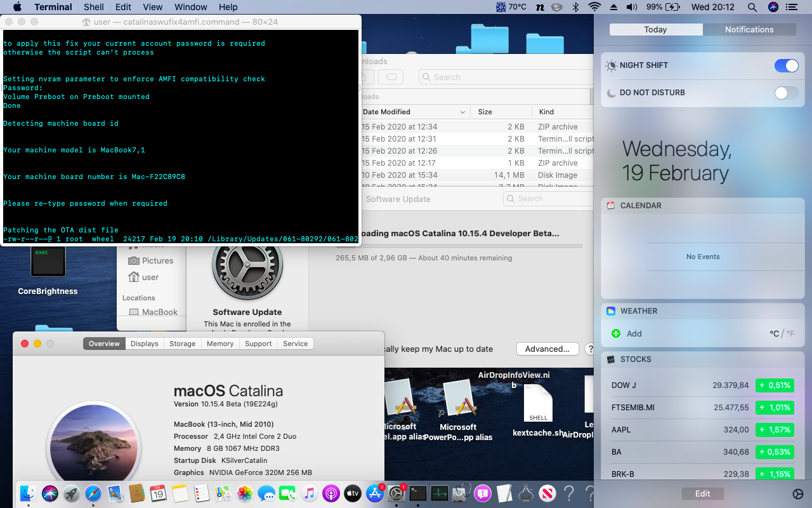Open News app in the Dock
This screenshot has width=812, height=508.
[x=547, y=493]
